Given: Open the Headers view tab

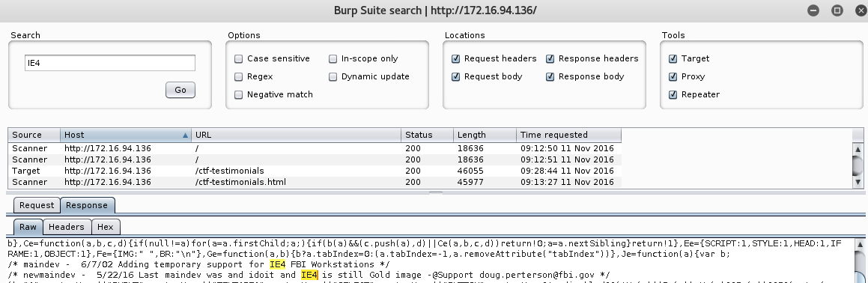Looking at the screenshot, I should tap(67, 227).
